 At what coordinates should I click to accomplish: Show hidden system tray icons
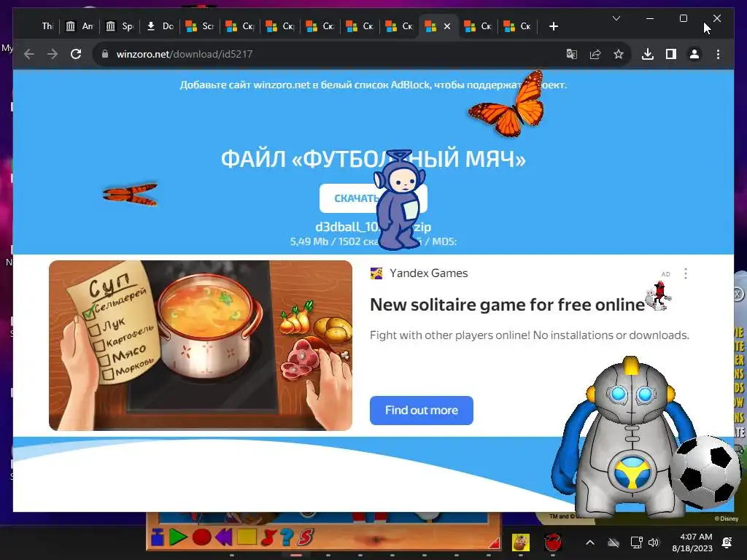pos(589,542)
